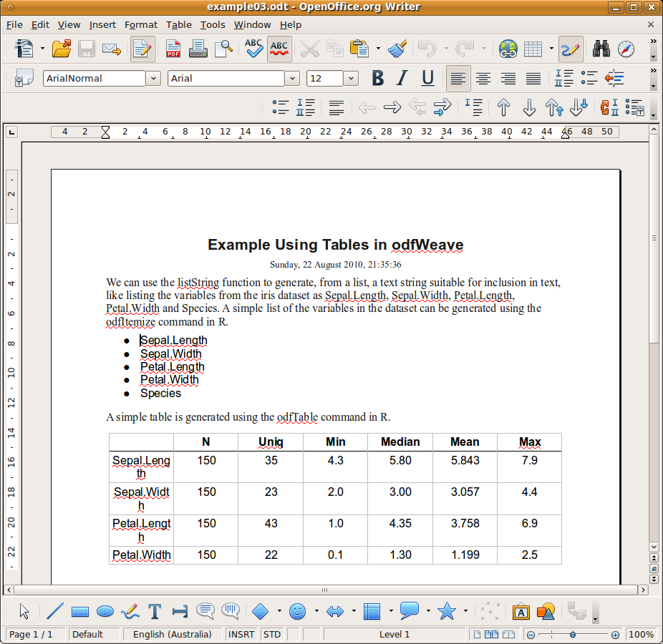Image resolution: width=663 pixels, height=644 pixels.
Task: Open Find & Replace binoculars
Action: pos(601,49)
